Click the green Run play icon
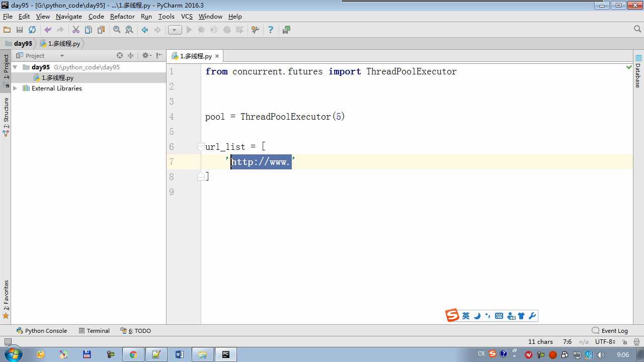Screen dimensions: 644x362 coord(189,30)
